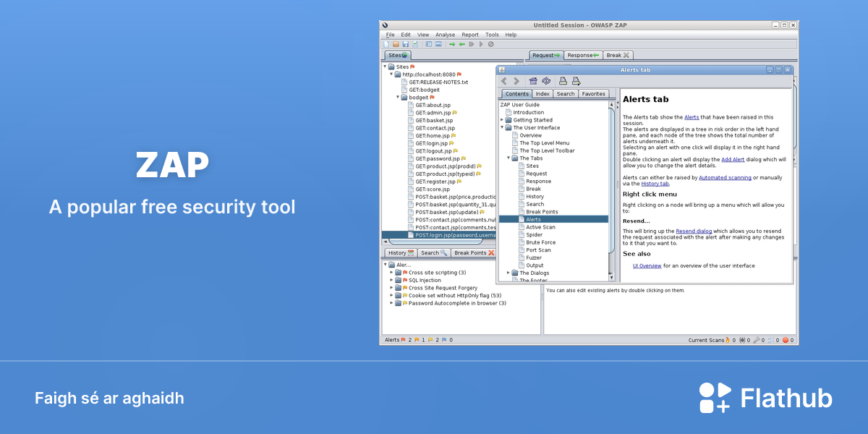The width and height of the screenshot is (868, 434).
Task: Open the Analyse menu
Action: 446,35
